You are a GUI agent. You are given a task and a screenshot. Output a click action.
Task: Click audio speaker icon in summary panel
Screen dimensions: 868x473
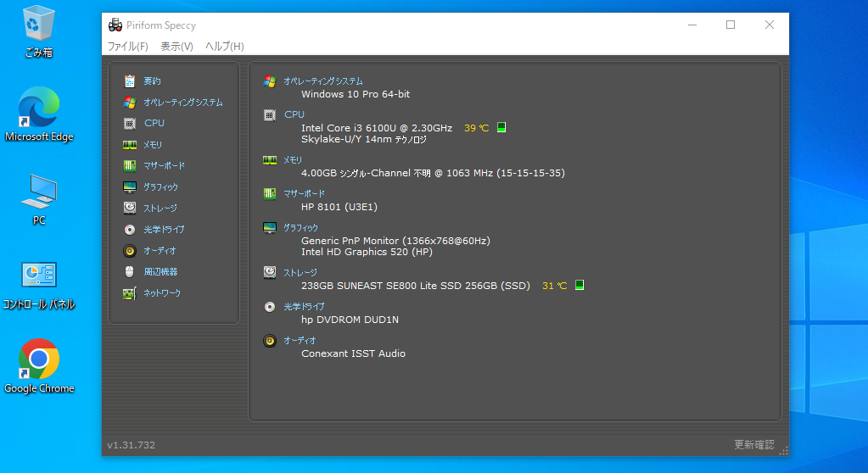[270, 341]
